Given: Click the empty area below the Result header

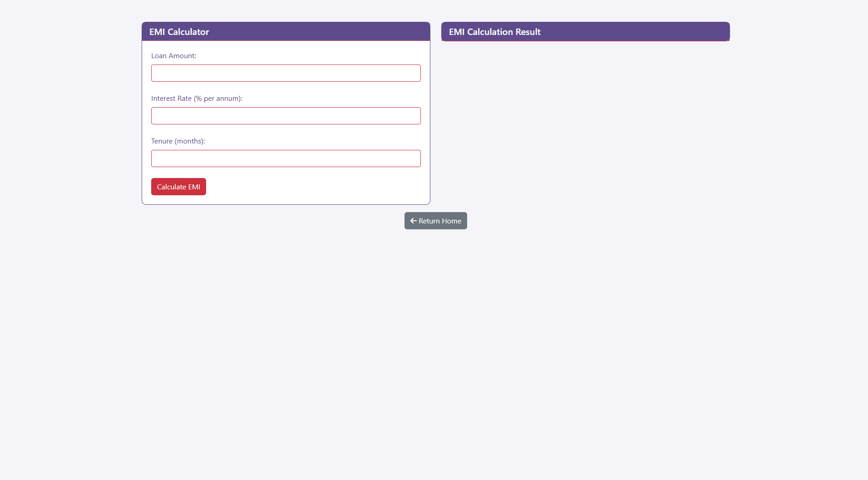Looking at the screenshot, I should pos(585,114).
